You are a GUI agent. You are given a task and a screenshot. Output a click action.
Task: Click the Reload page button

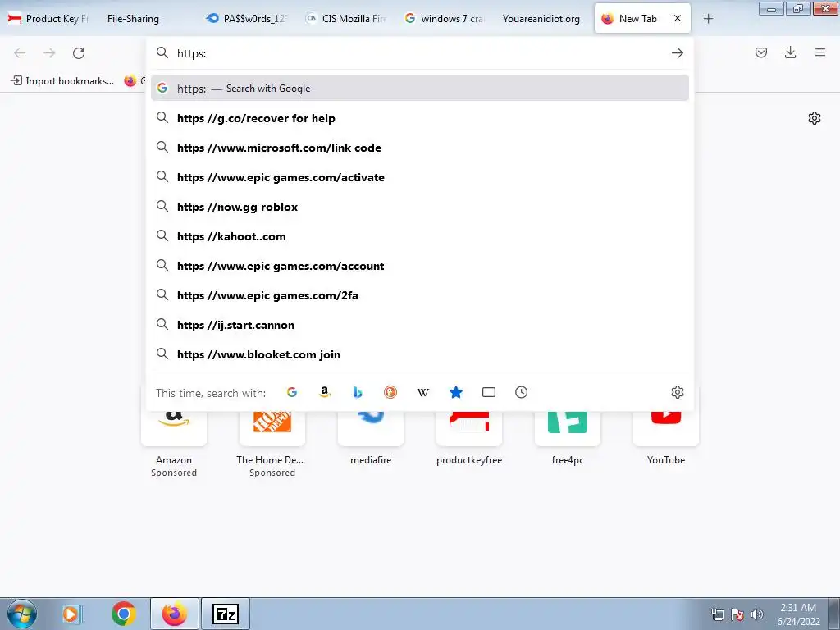79,53
